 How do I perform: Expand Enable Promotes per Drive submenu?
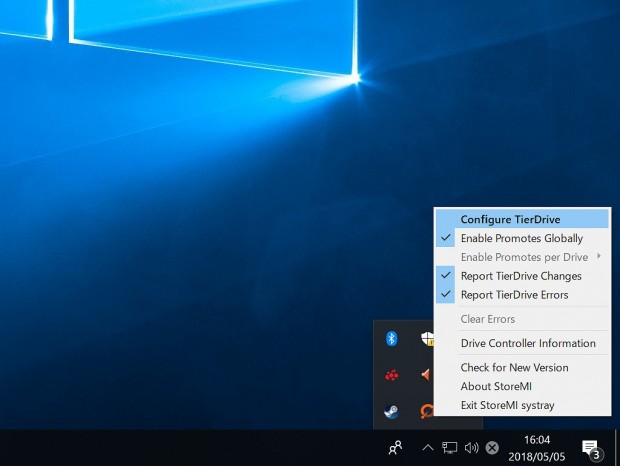tap(522, 257)
